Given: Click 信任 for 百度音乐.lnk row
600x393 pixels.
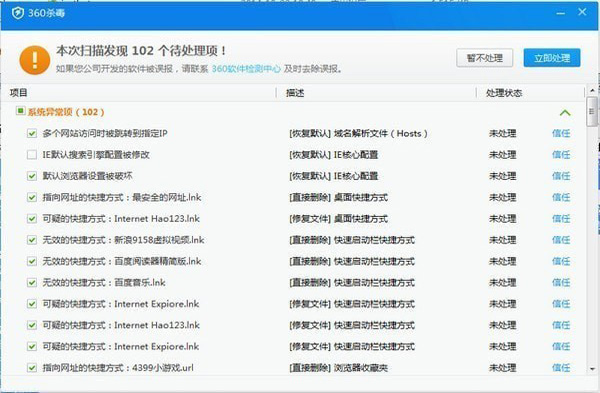Looking at the screenshot, I should pyautogui.click(x=561, y=283).
